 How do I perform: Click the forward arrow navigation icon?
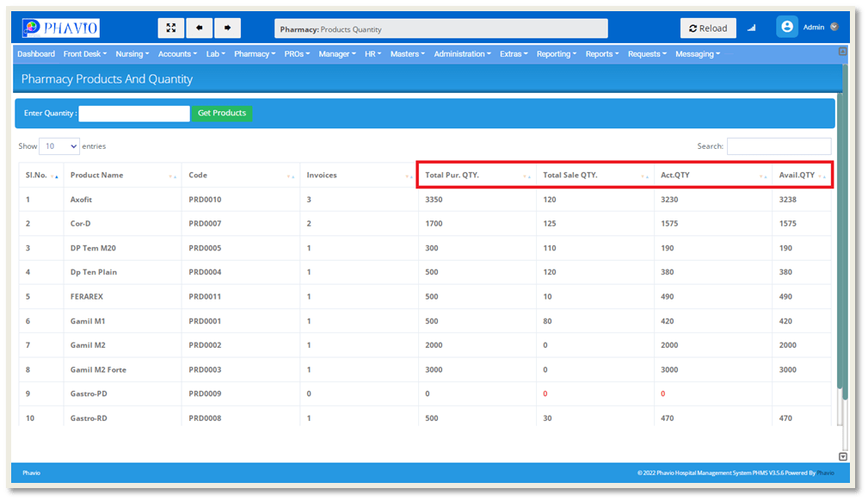click(227, 28)
